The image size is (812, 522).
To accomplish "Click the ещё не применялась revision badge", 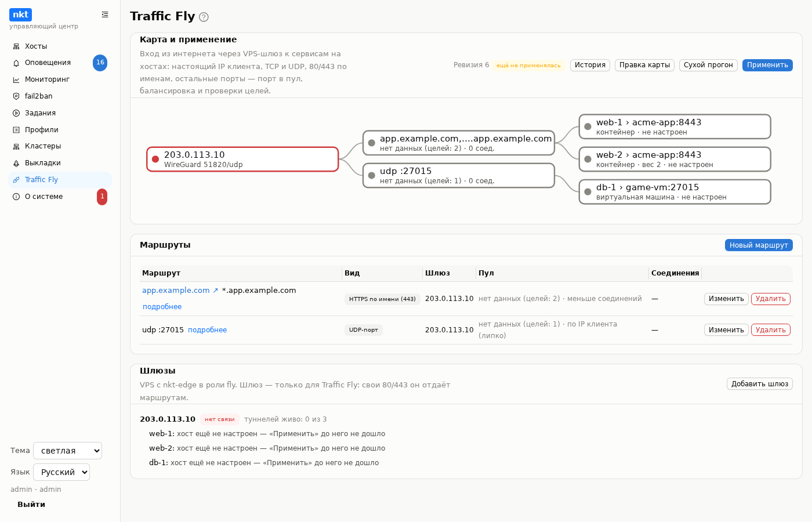I will [x=528, y=66].
